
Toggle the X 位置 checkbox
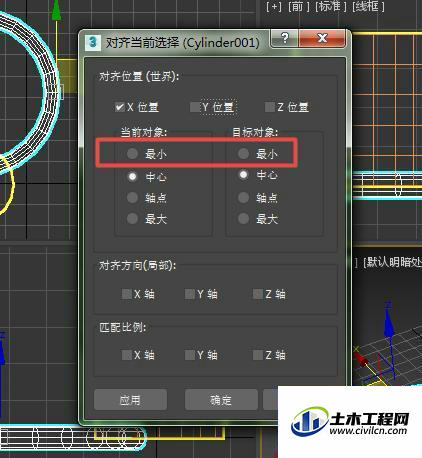click(119, 107)
